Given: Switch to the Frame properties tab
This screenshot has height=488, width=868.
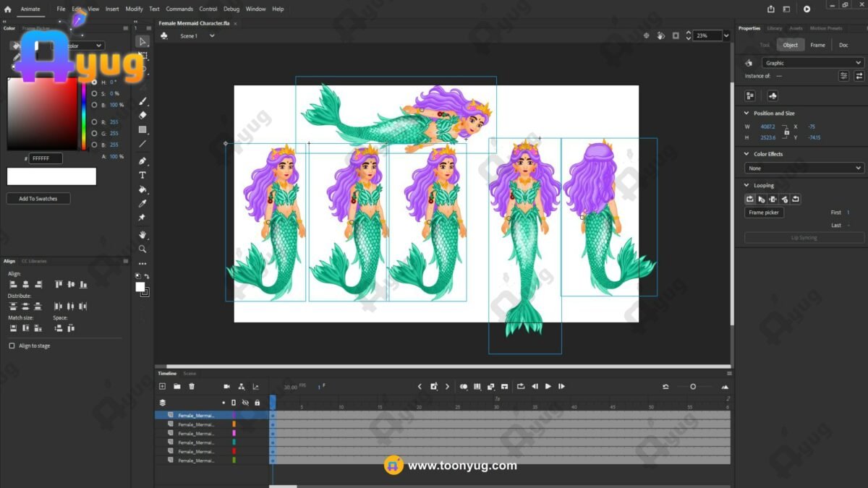Looking at the screenshot, I should point(817,45).
